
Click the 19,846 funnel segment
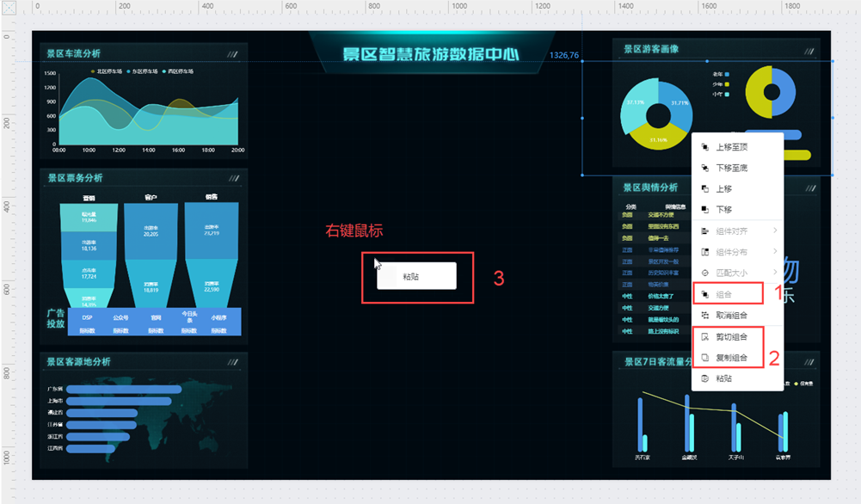click(x=89, y=218)
